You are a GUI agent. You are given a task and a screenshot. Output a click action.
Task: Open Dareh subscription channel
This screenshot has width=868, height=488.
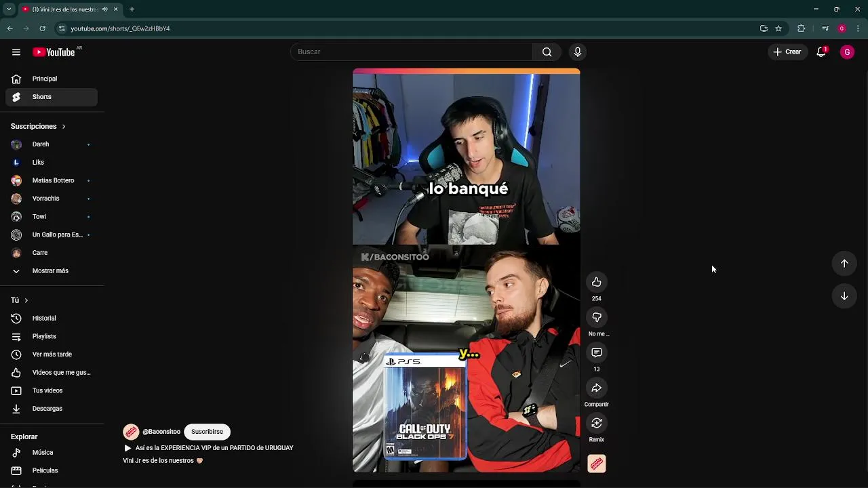(x=52, y=144)
